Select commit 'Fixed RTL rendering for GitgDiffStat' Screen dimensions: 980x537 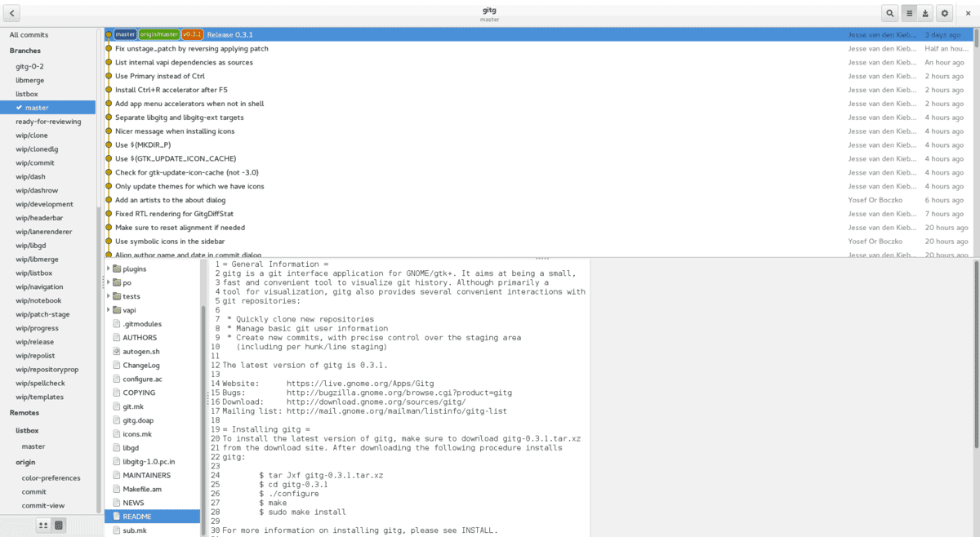coord(538,214)
